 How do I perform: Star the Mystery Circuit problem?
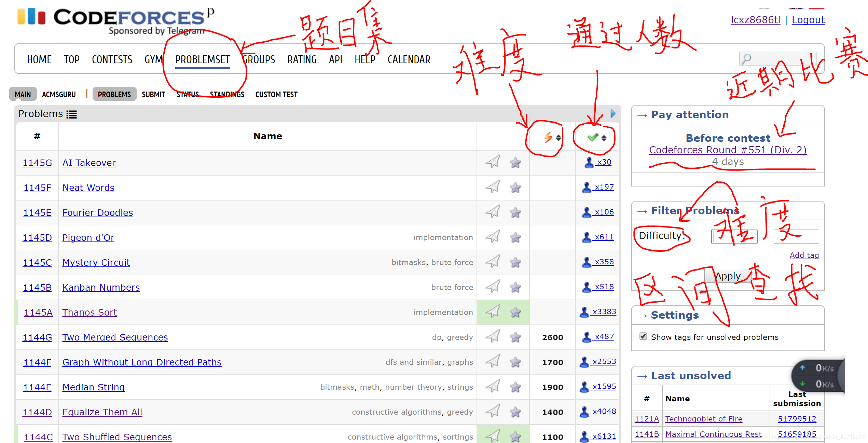pos(515,262)
